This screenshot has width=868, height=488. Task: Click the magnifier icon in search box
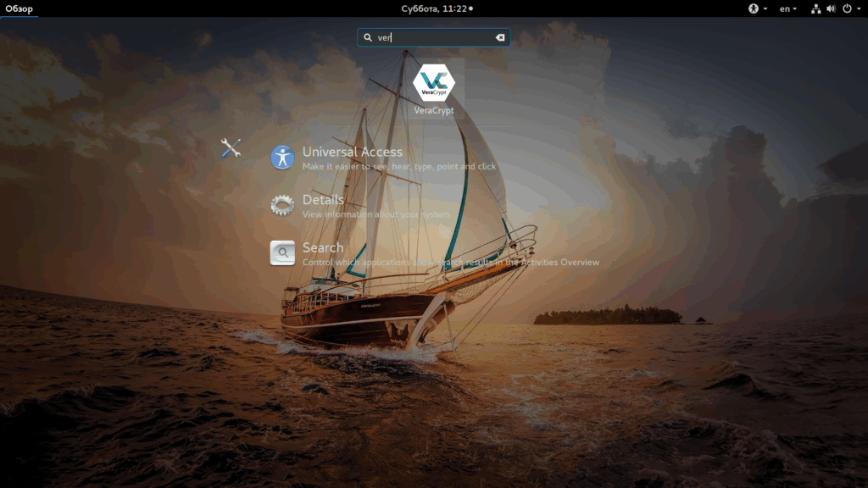(x=368, y=37)
